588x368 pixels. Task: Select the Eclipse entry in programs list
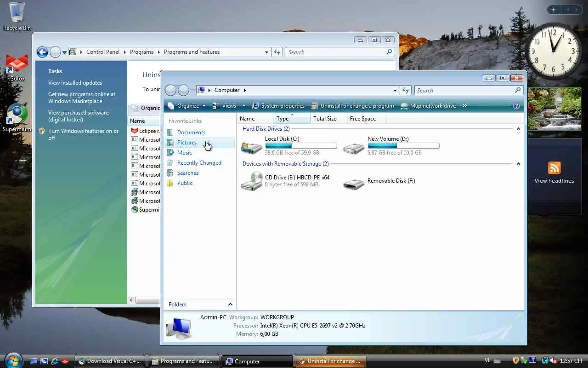(x=145, y=131)
